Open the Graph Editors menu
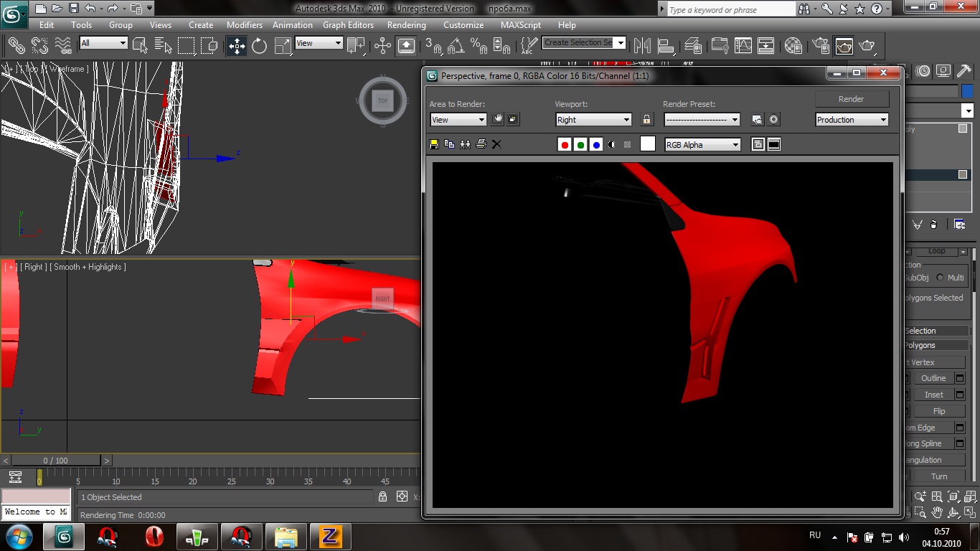The image size is (980, 551). [x=348, y=24]
